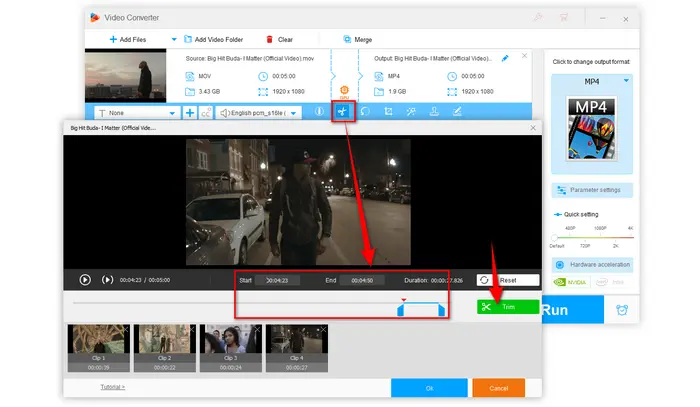
Task: Click Add Video Folder
Action: pyautogui.click(x=214, y=39)
